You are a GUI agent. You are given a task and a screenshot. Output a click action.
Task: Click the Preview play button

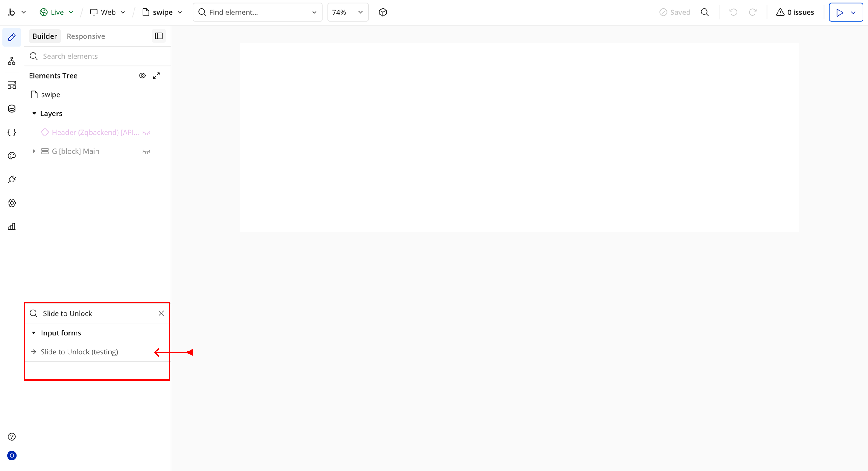[839, 12]
